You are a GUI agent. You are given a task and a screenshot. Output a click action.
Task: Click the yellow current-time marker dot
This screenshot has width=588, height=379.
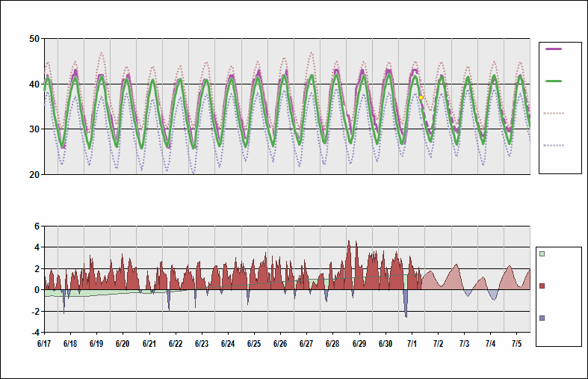click(421, 97)
